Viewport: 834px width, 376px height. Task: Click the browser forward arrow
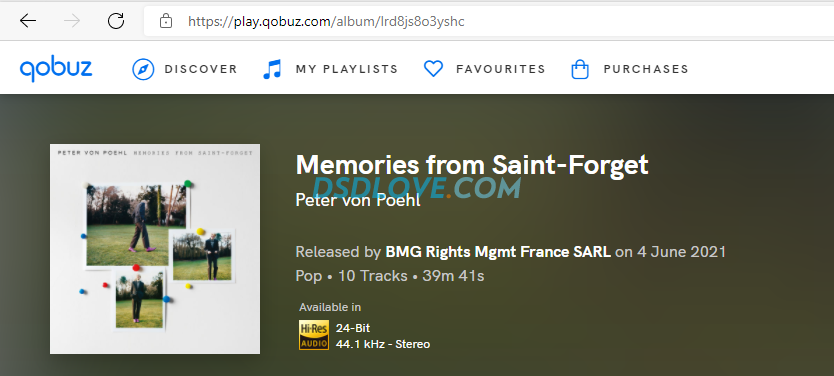[x=72, y=21]
